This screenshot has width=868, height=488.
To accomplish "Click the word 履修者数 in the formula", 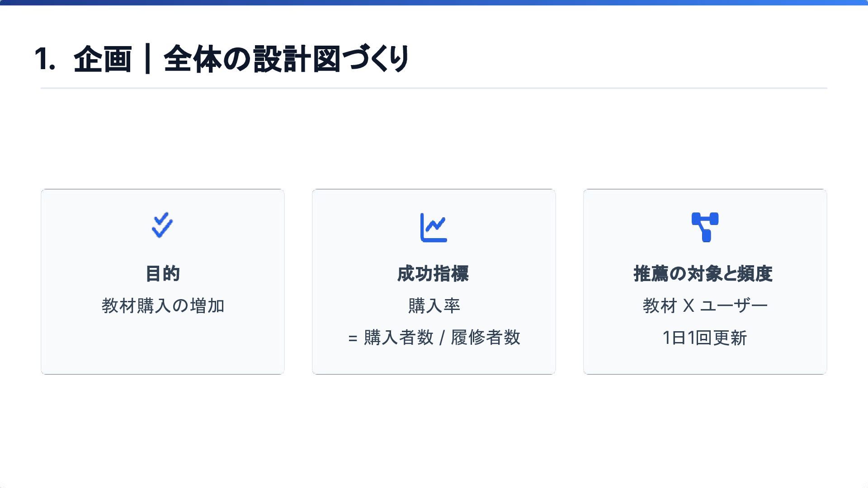I will coord(486,338).
